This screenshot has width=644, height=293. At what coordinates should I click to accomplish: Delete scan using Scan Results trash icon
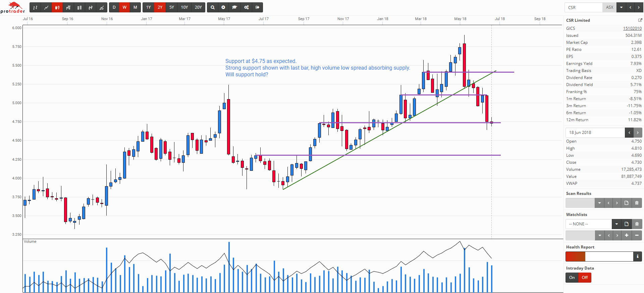637,203
